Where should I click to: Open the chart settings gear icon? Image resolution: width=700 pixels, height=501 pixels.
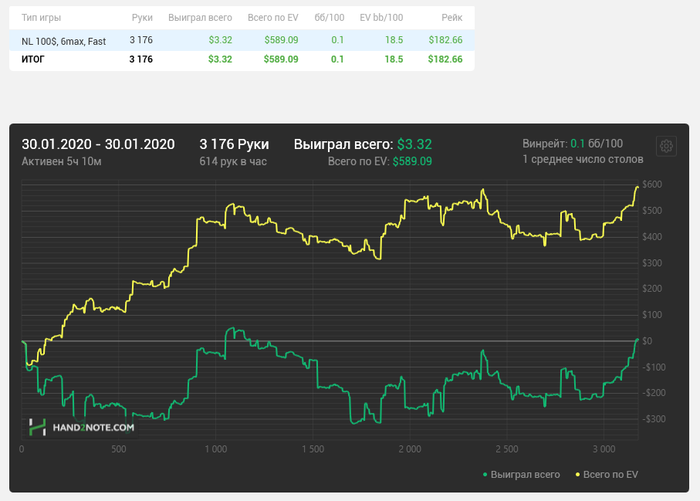click(666, 146)
